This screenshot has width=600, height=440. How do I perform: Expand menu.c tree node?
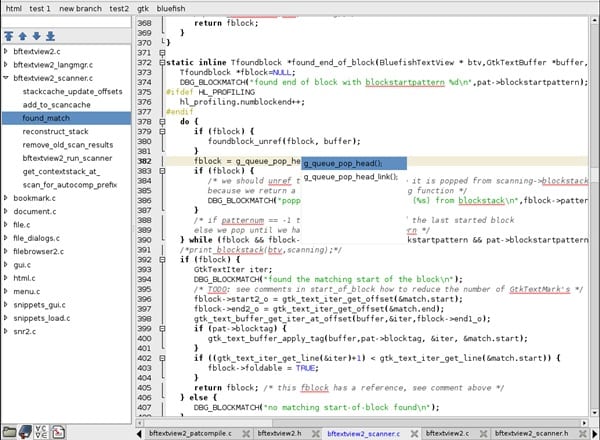click(x=6, y=292)
